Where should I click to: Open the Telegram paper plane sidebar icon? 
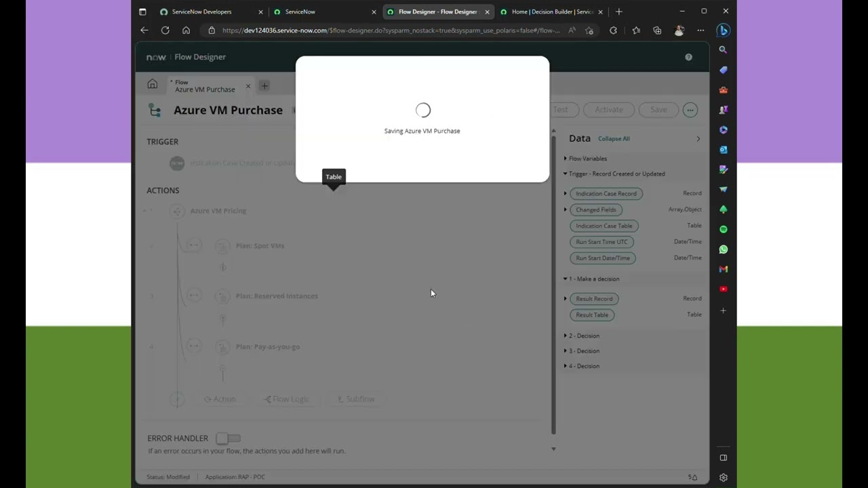tap(723, 189)
